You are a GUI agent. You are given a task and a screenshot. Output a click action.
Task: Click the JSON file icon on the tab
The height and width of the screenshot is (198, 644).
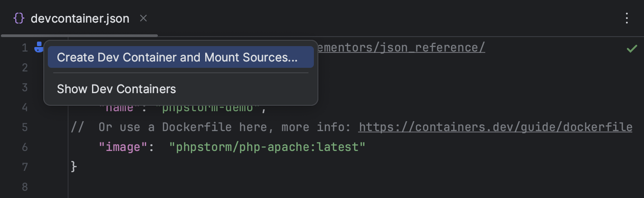(x=19, y=19)
